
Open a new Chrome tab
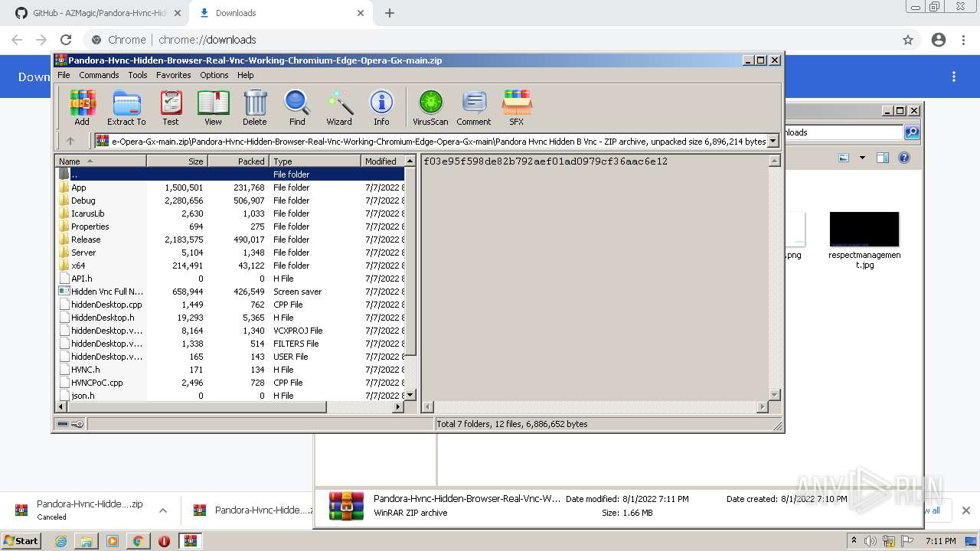click(390, 13)
